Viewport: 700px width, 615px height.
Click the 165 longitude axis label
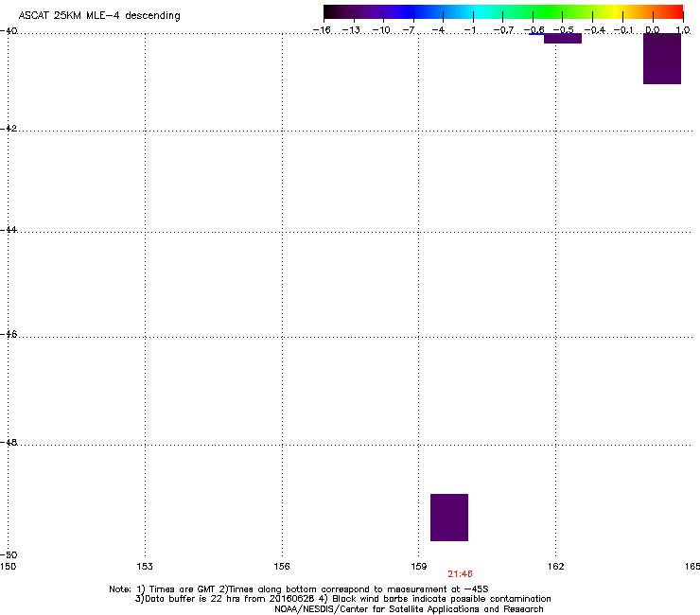(x=692, y=567)
